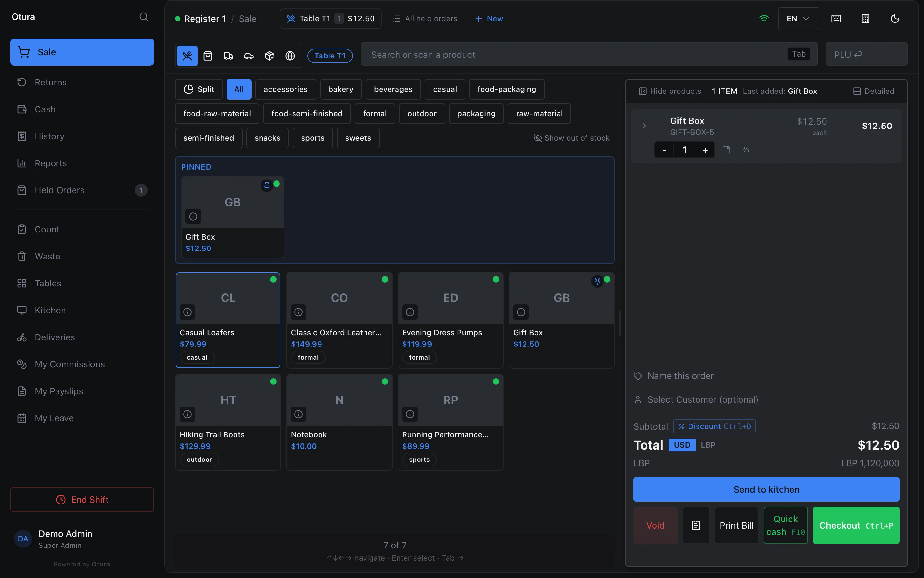Select the takeaway bag order type icon
This screenshot has width=924, height=578.
pos(208,56)
